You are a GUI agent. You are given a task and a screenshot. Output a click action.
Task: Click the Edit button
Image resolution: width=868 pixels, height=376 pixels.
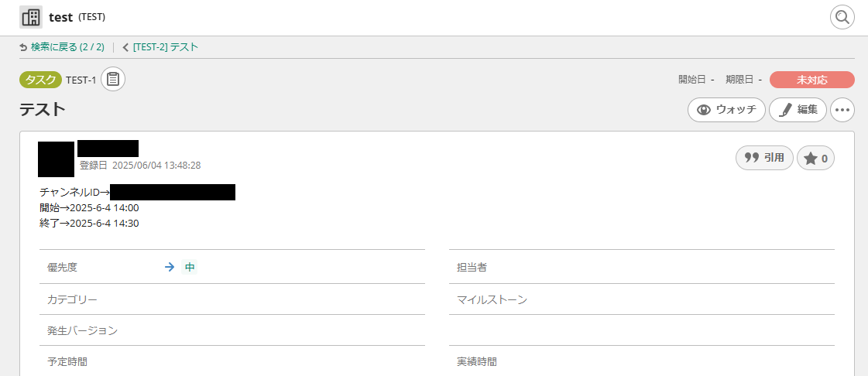point(798,110)
